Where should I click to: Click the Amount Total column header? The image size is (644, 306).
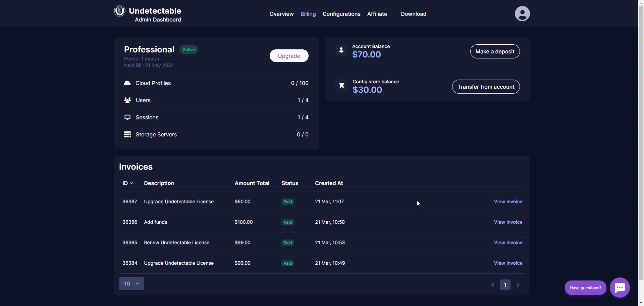click(252, 183)
